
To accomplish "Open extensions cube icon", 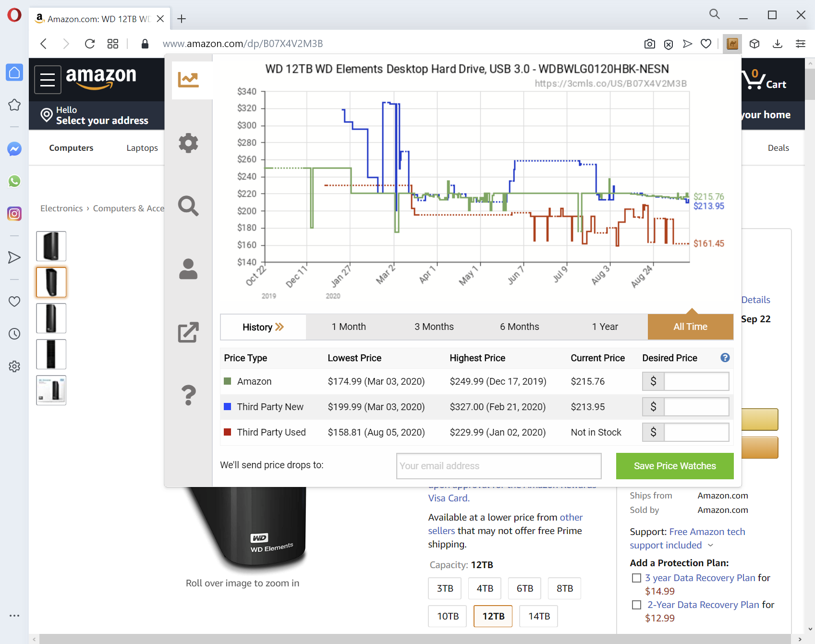I will pyautogui.click(x=754, y=44).
